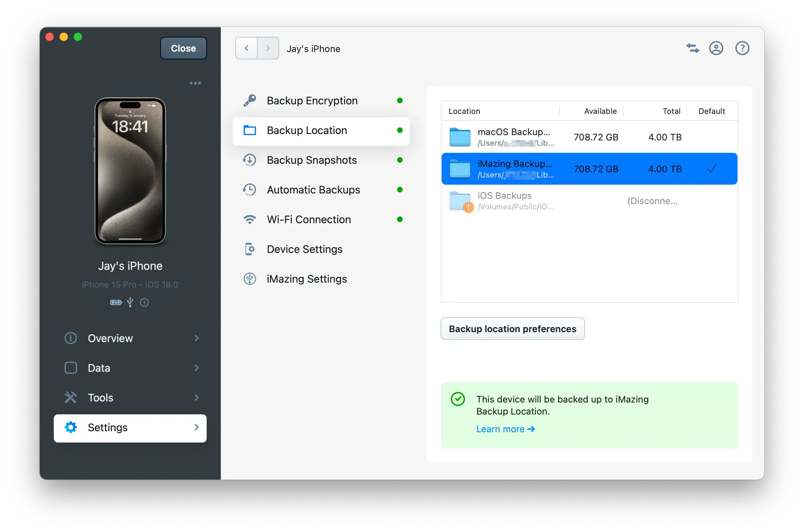Open the ellipsis menu above the iPhone image
Image resolution: width=804 pixels, height=532 pixels.
pos(195,83)
